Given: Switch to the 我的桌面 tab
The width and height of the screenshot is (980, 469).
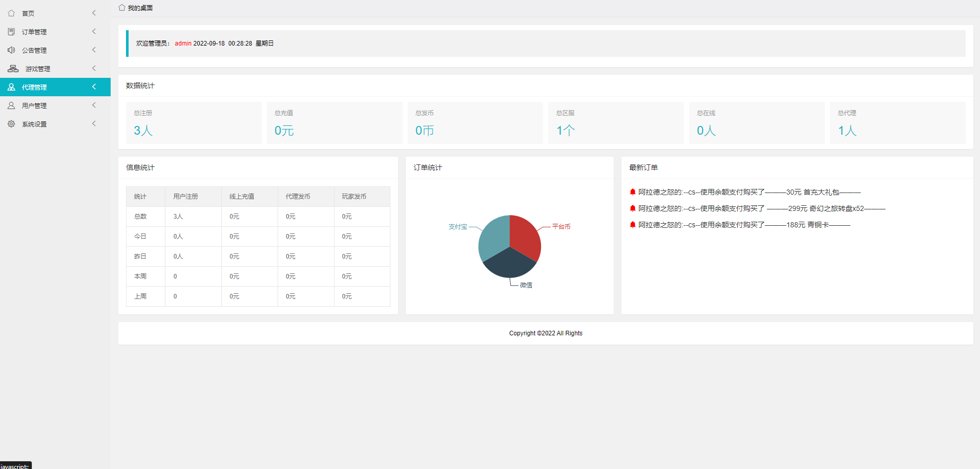Looking at the screenshot, I should (140, 8).
